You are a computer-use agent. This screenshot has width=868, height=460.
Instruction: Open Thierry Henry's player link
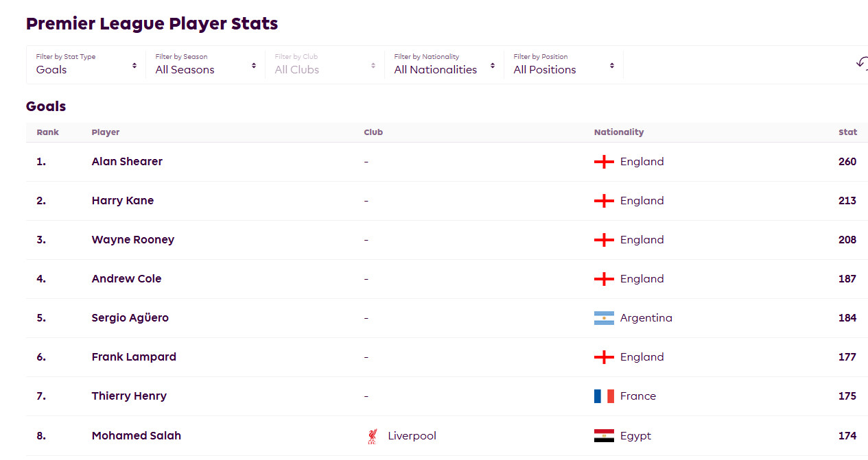coord(129,396)
